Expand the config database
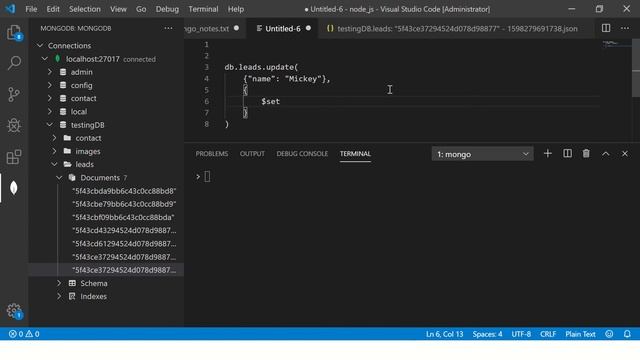640x360 pixels. [50, 85]
